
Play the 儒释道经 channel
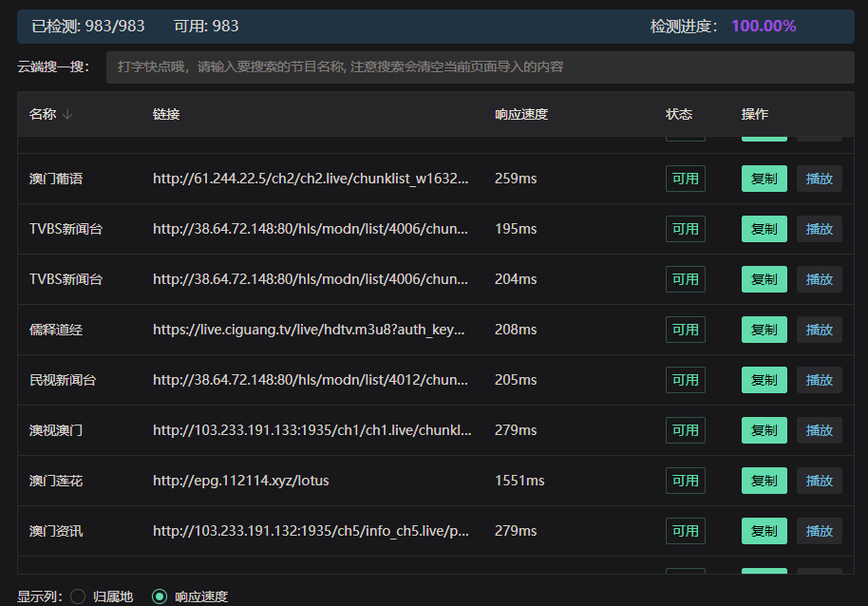pos(819,330)
